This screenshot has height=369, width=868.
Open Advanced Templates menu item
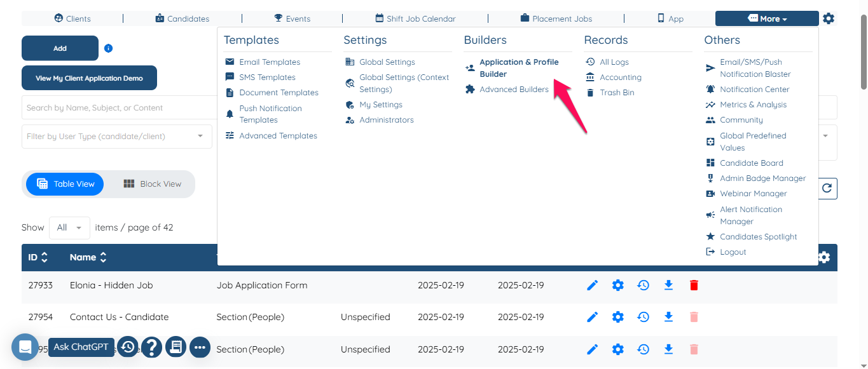[278, 136]
